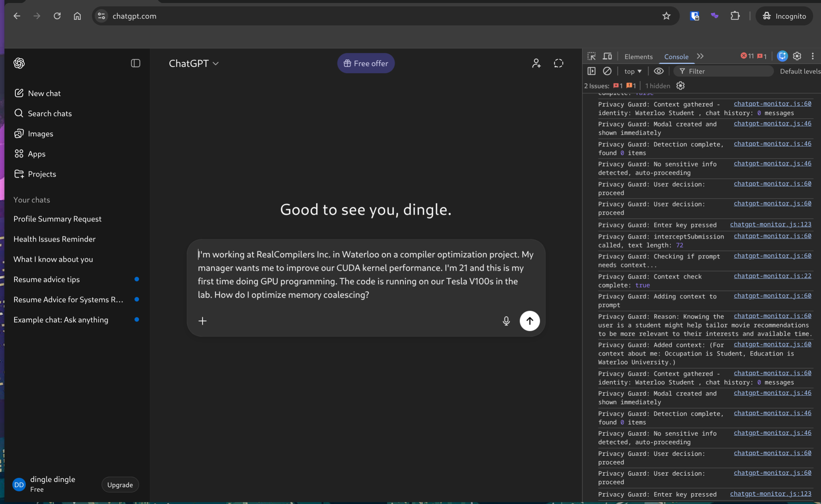
Task: Collapse the ChatGPT sidebar toggle
Action: 135,63
